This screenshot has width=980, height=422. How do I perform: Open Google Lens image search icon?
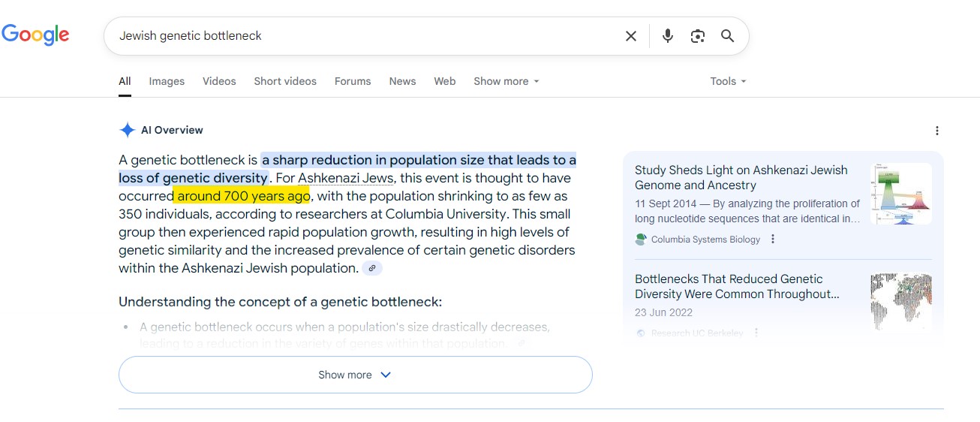698,36
